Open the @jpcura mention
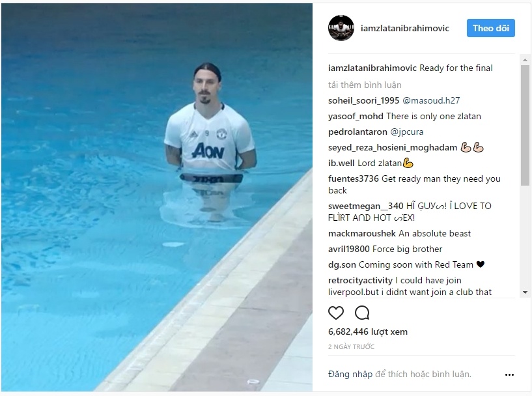Viewport: 532px width, 396px height. 407,132
